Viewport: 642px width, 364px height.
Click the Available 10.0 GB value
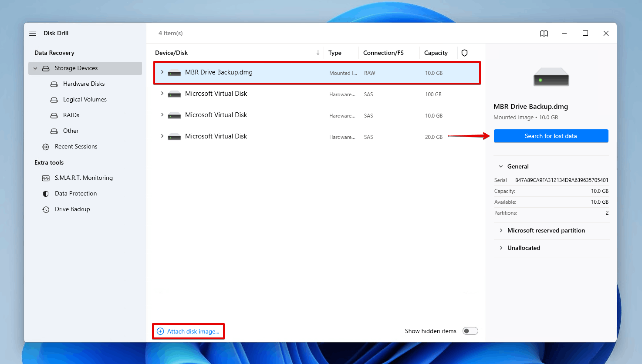coord(600,202)
